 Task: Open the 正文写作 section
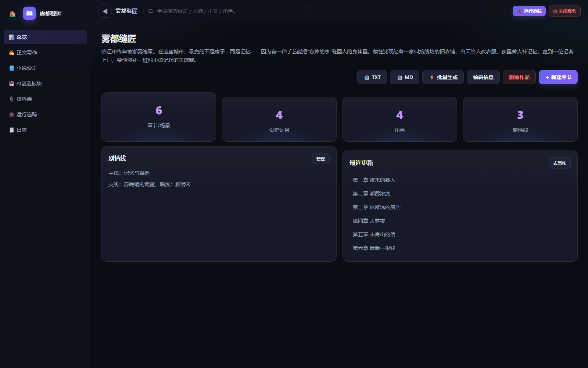45,53
